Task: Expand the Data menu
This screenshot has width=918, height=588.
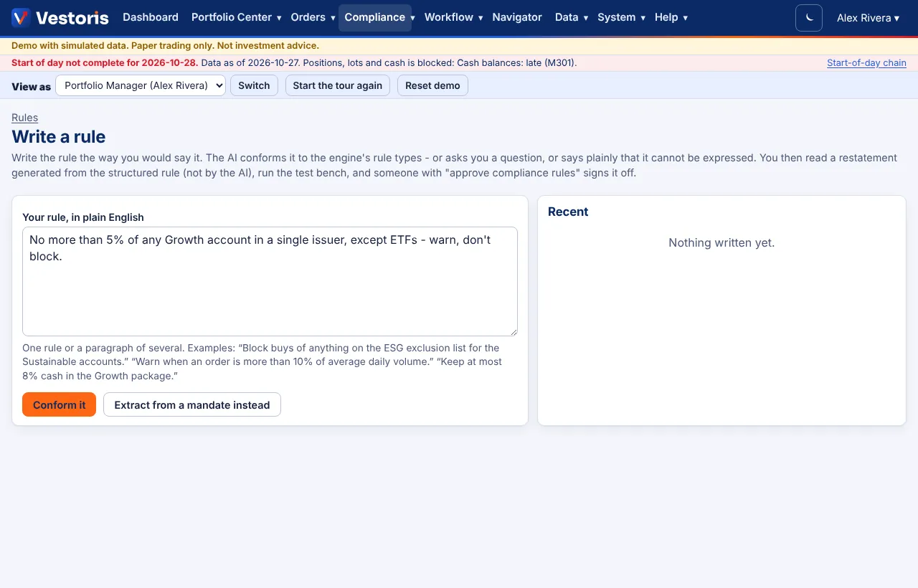Action: [x=572, y=17]
